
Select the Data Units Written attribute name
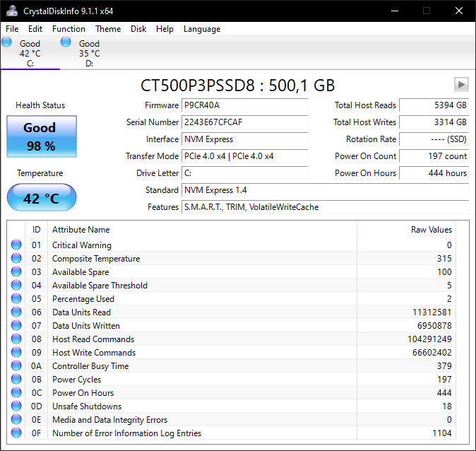86,326
